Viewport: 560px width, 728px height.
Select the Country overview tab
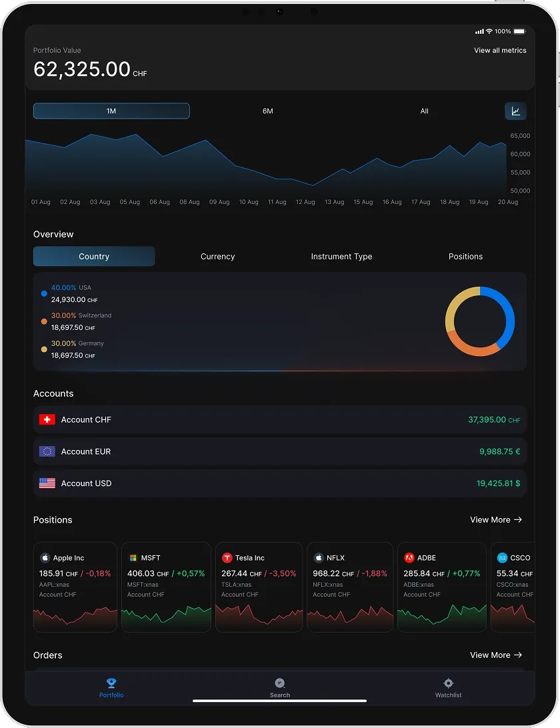coord(93,256)
